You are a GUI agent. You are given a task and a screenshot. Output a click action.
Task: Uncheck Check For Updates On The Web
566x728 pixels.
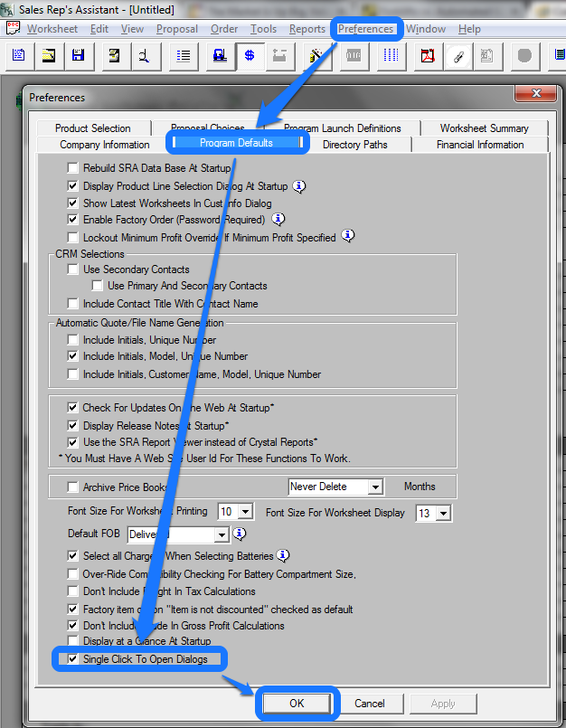point(73,408)
